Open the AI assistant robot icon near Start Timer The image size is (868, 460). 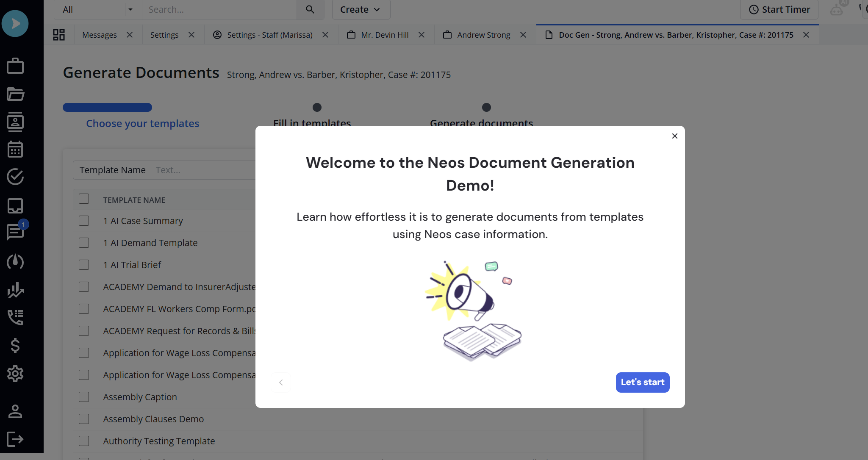(837, 9)
